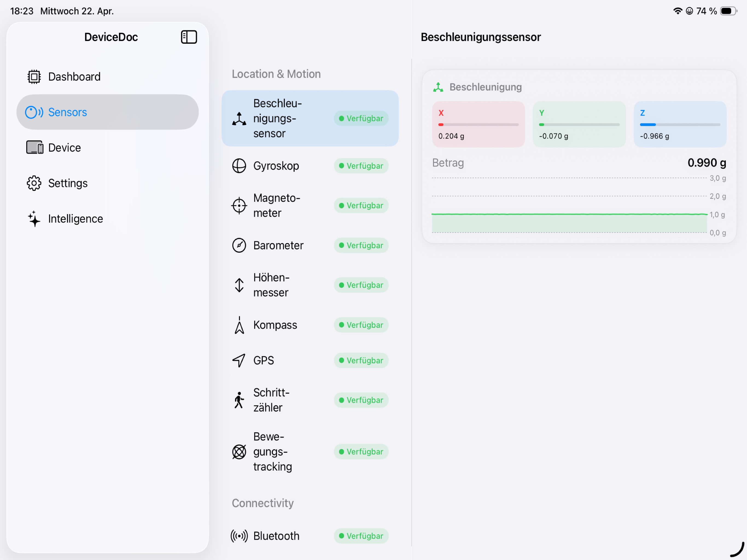Screen dimensions: 747x560
Task: Click the 3,0 g axis label
Action: pos(718,178)
